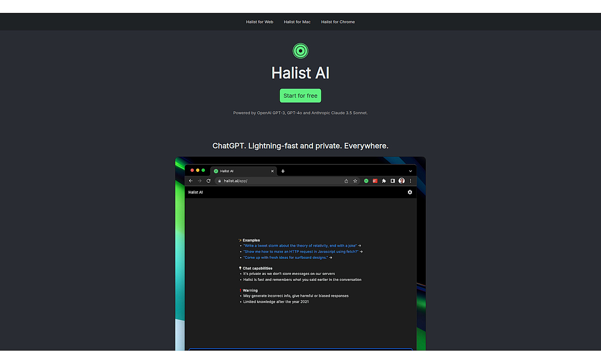Click the Halist AI app header title in preview
Image resolution: width=601 pixels, height=364 pixels.
click(196, 192)
